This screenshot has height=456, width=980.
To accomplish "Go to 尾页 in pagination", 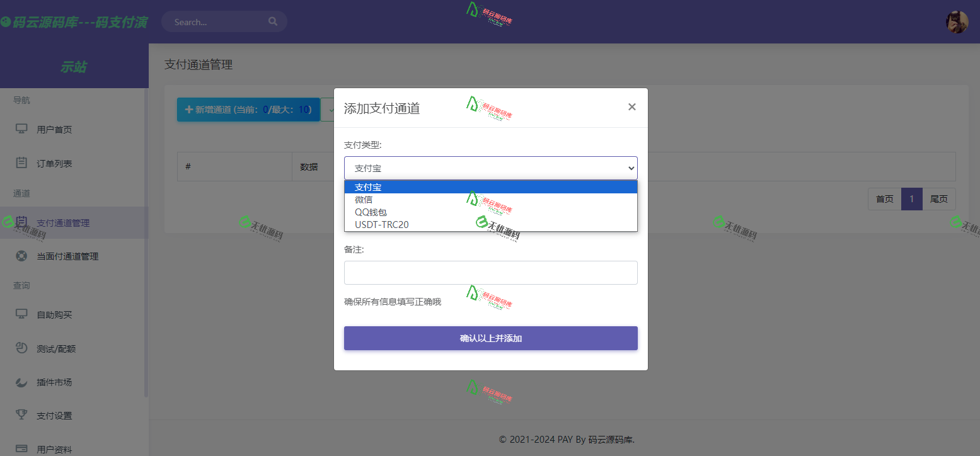I will (x=938, y=198).
